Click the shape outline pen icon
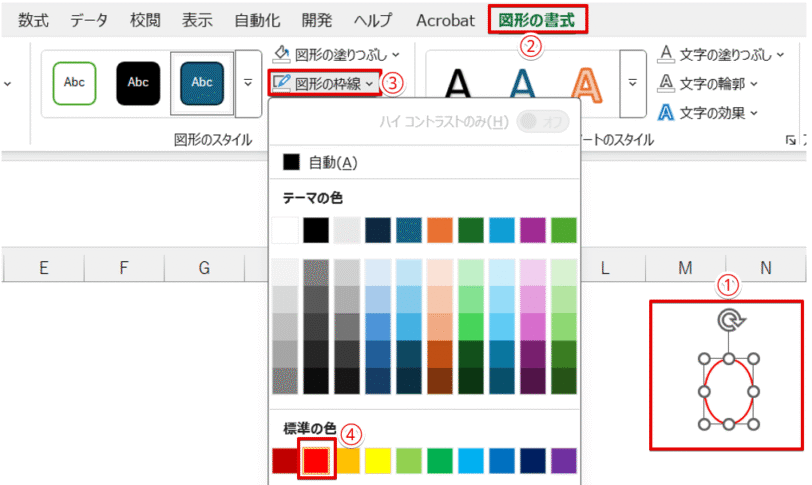 point(281,82)
